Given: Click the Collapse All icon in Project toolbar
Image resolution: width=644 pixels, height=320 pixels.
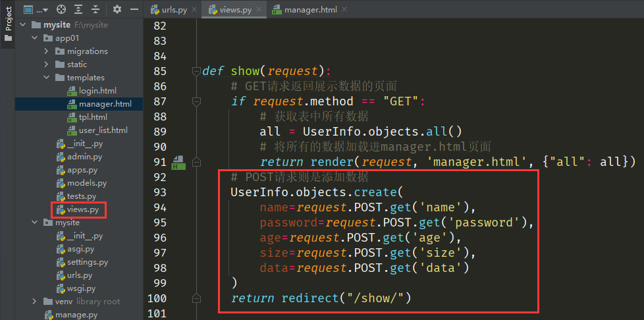Looking at the screenshot, I should 96,9.
